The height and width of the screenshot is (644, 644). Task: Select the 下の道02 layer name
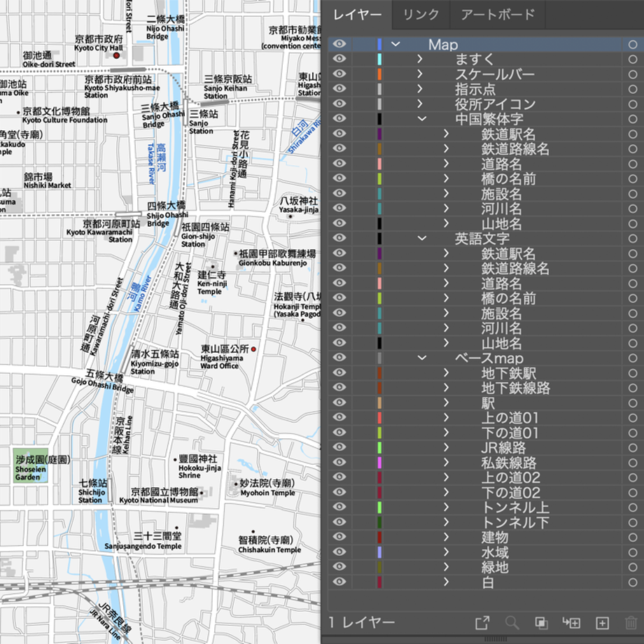(x=510, y=492)
